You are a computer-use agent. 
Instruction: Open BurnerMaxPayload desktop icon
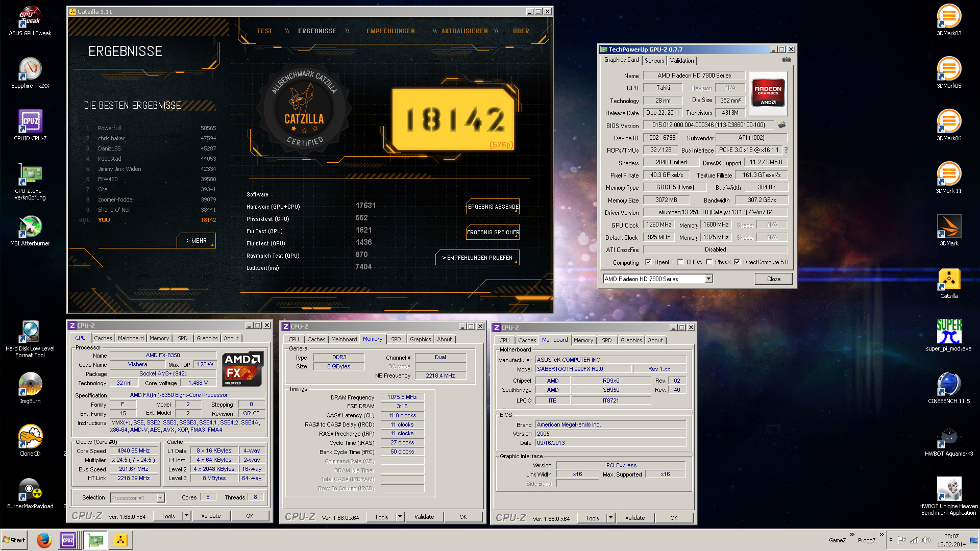click(30, 493)
